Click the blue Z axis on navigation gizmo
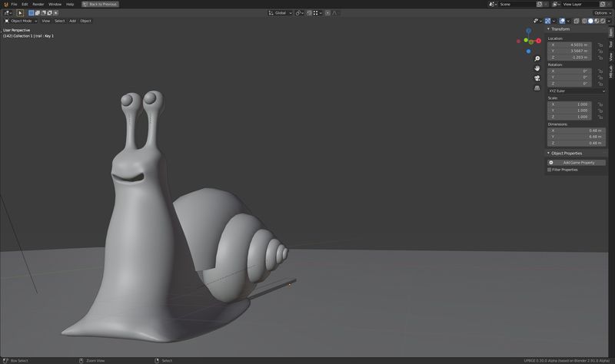The height and width of the screenshot is (364, 615). 529,31
